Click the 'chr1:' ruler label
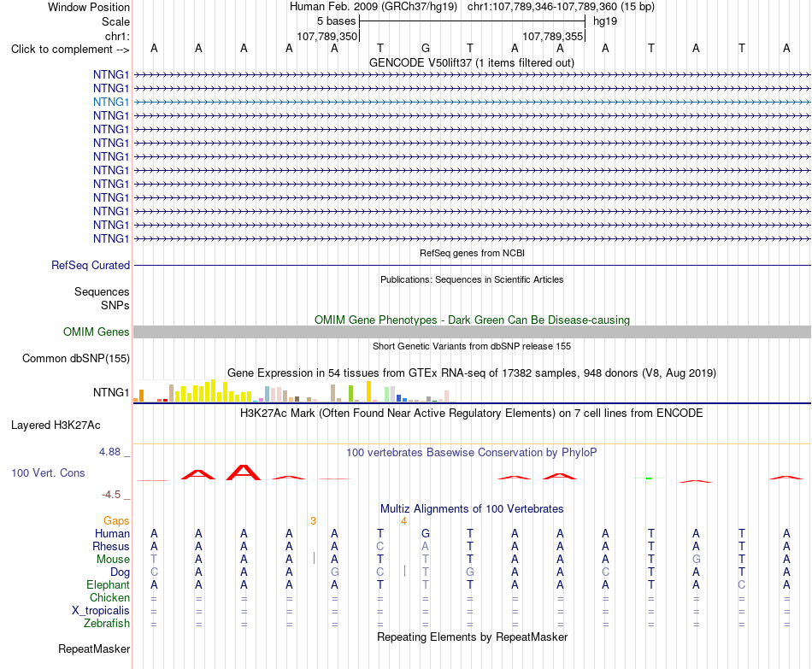The width and height of the screenshot is (812, 669). 117,36
